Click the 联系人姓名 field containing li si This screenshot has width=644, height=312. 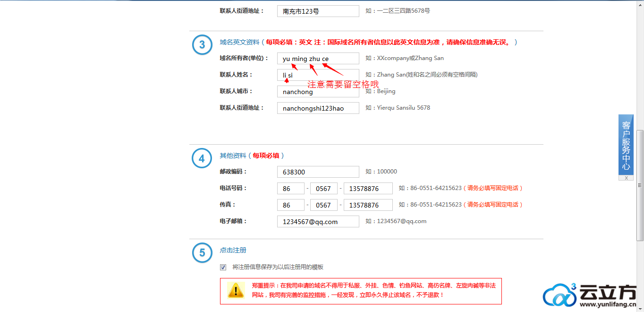(x=318, y=75)
